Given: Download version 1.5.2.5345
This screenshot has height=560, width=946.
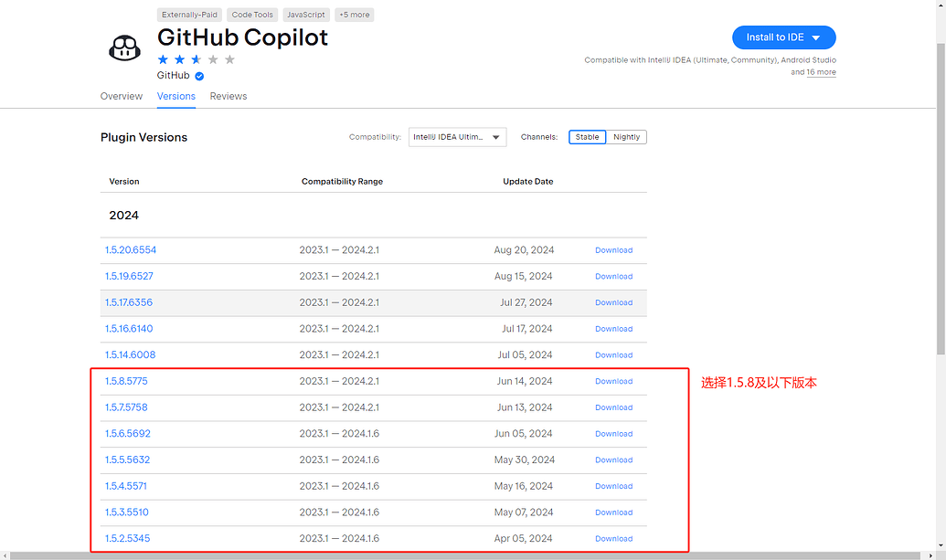Looking at the screenshot, I should point(613,538).
